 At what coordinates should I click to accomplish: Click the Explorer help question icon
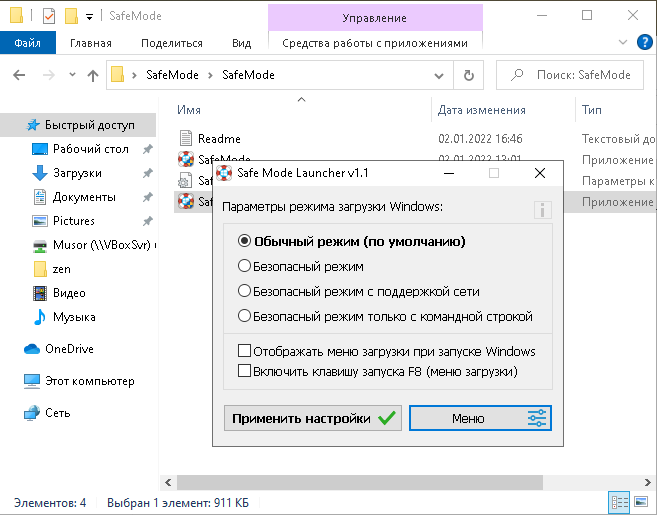click(644, 42)
